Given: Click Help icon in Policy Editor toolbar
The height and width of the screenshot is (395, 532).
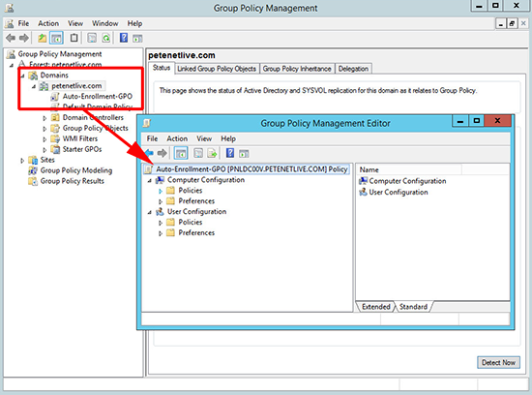Looking at the screenshot, I should point(230,153).
